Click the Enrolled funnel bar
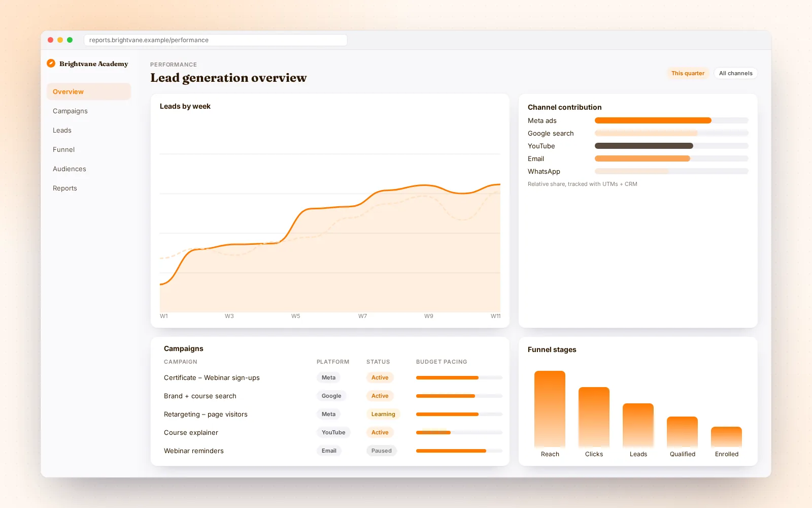Image resolution: width=812 pixels, height=508 pixels. coord(726,437)
